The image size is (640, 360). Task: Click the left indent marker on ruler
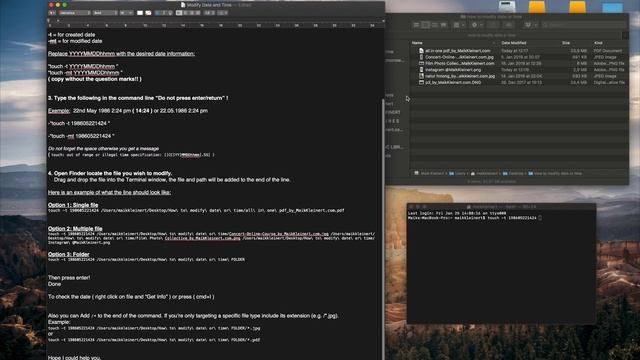48,20
